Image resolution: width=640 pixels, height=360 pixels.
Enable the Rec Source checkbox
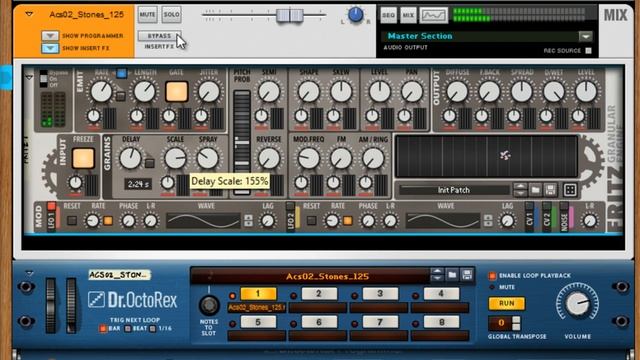(x=588, y=51)
